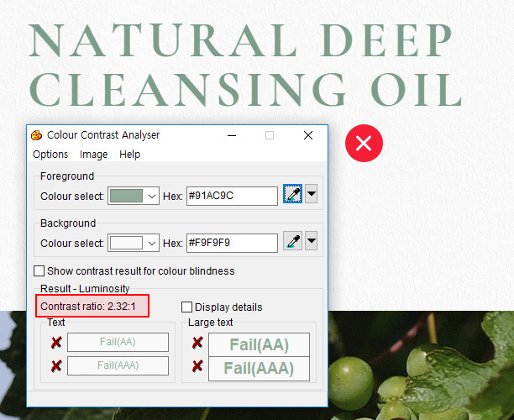Enable Show contrast result for colour blindness
514x420 pixels.
click(x=39, y=271)
